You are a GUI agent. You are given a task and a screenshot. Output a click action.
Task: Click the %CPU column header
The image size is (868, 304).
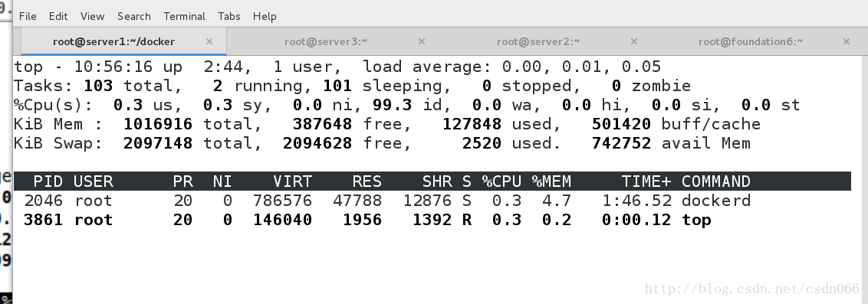pos(501,181)
